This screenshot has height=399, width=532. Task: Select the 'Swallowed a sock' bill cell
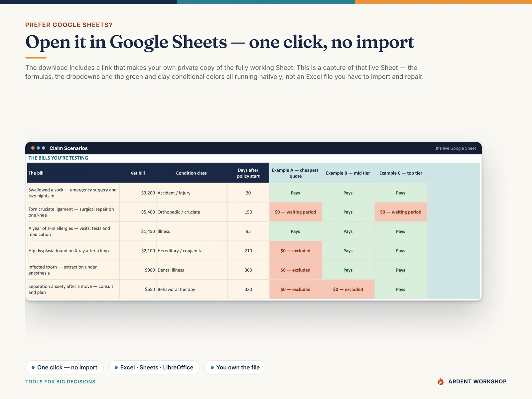pyautogui.click(x=73, y=193)
